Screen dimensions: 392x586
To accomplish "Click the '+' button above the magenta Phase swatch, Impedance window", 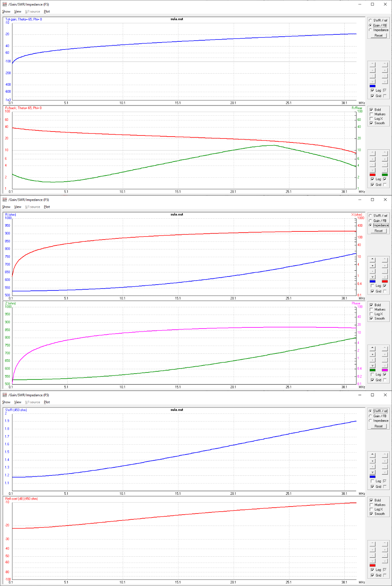I will point(385,354).
